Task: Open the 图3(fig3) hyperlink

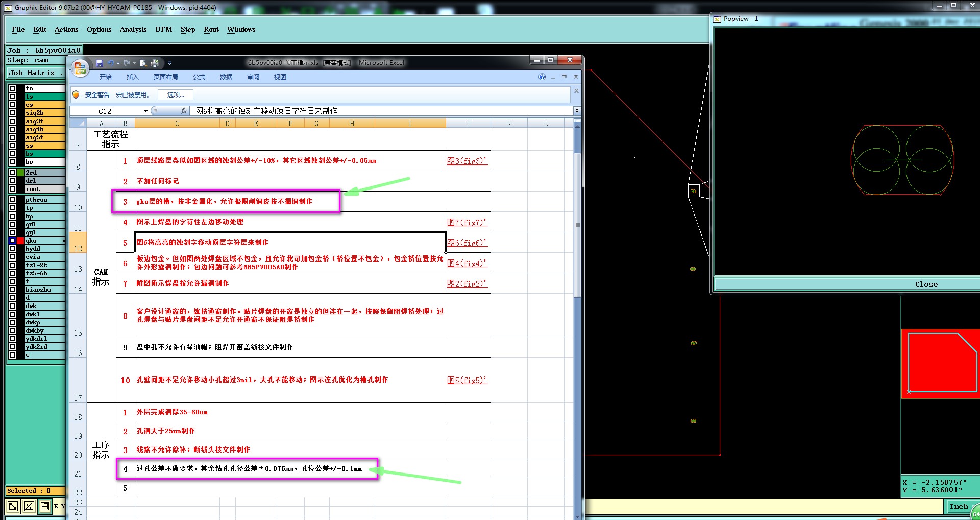Action: coord(467,161)
